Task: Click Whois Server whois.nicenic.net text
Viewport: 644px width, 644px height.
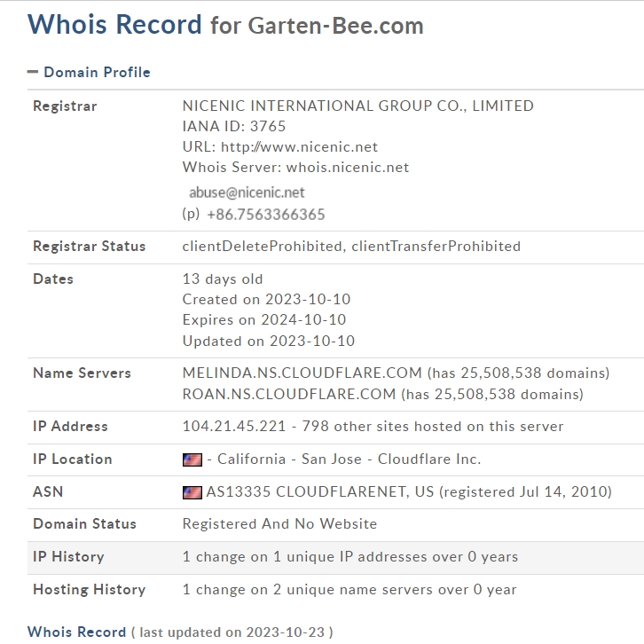Action: [x=295, y=168]
